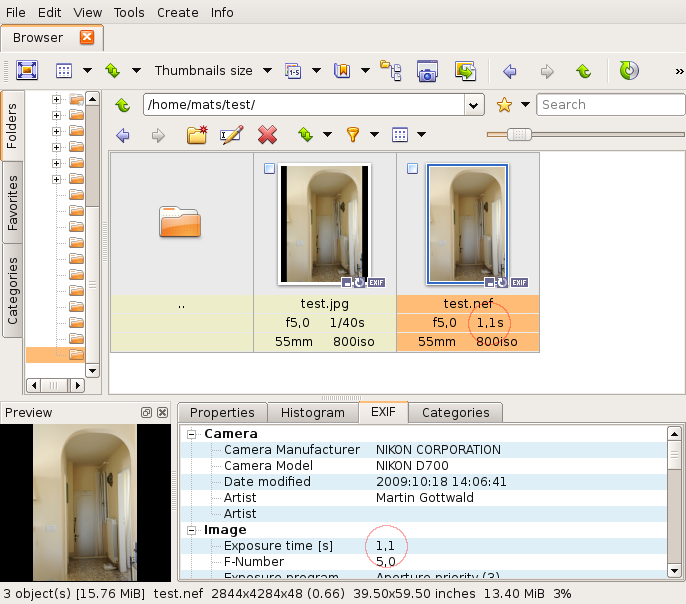This screenshot has width=686, height=604.
Task: Show hidden toolbar items with chevron
Action: pyautogui.click(x=679, y=71)
